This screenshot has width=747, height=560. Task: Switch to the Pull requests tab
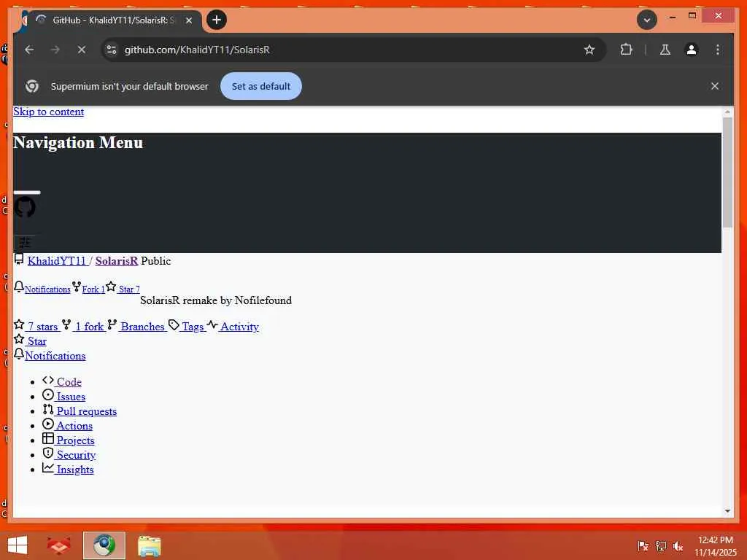(87, 411)
